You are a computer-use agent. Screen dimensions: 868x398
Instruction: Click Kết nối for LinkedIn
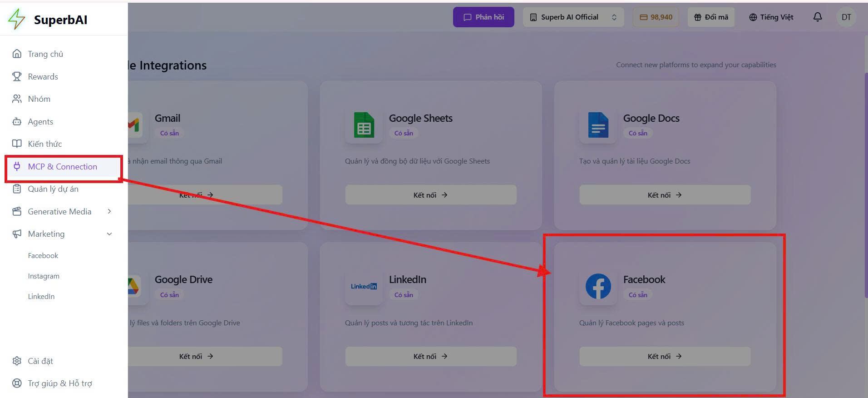[x=431, y=356]
